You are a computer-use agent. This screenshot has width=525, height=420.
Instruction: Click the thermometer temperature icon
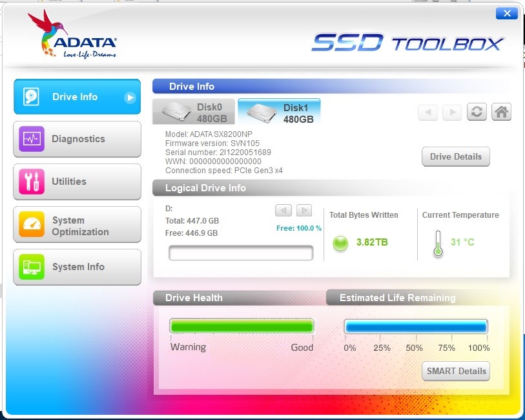438,244
